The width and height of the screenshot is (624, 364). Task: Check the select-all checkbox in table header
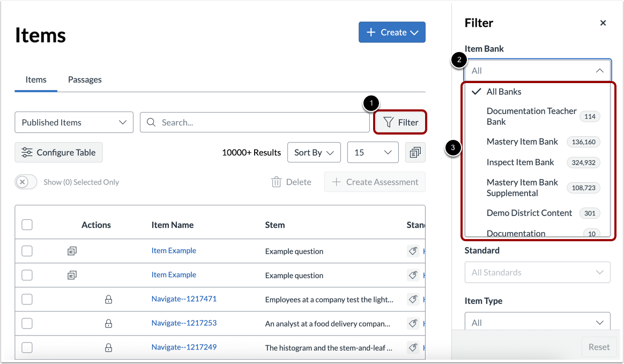pyautogui.click(x=27, y=225)
